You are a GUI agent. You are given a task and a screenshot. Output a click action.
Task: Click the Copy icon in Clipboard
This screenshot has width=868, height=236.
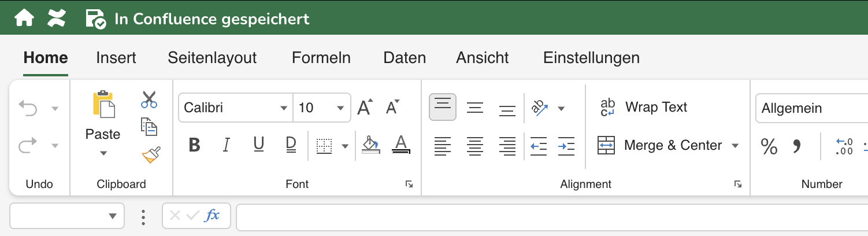(x=149, y=127)
